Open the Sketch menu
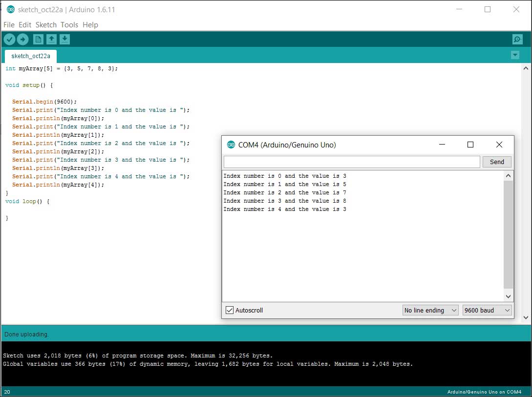 46,25
